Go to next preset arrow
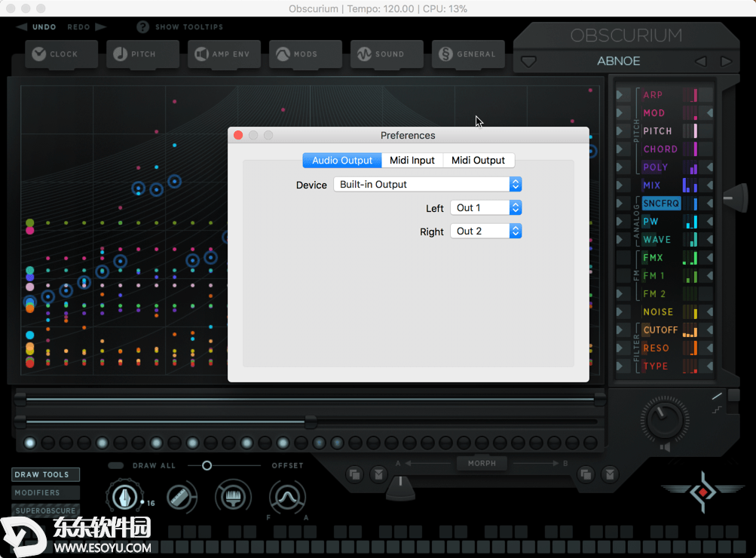The image size is (756, 558). [726, 61]
